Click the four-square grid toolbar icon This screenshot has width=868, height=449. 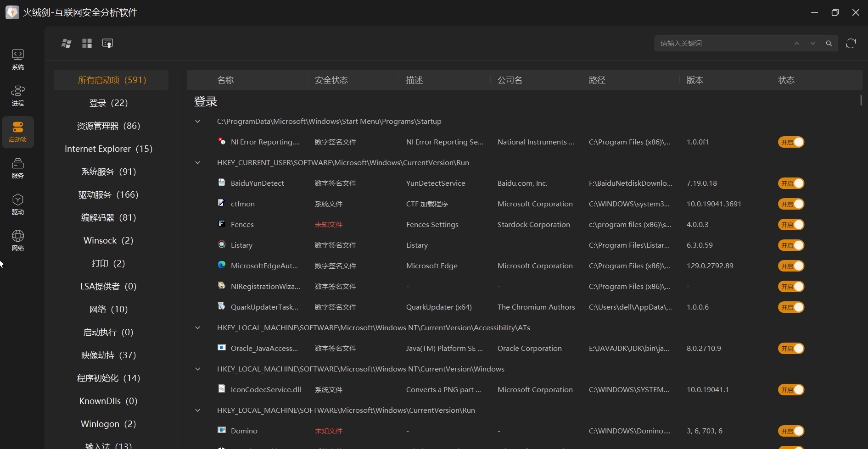click(x=87, y=43)
